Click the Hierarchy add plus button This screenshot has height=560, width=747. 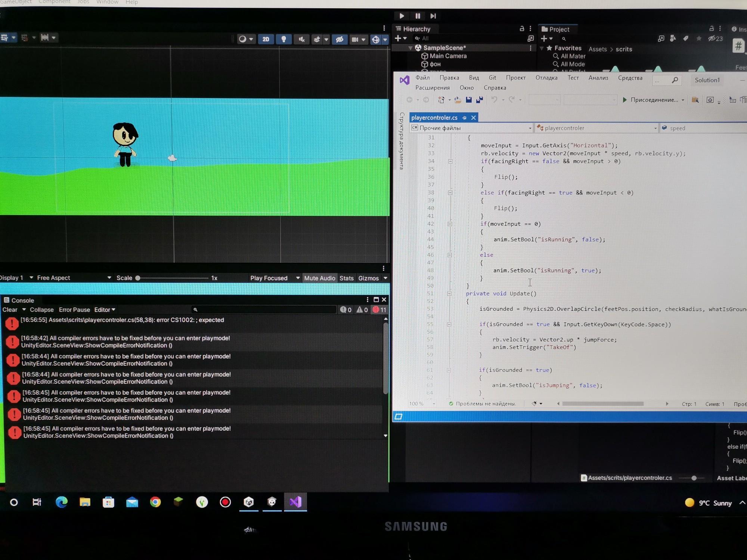(x=398, y=38)
